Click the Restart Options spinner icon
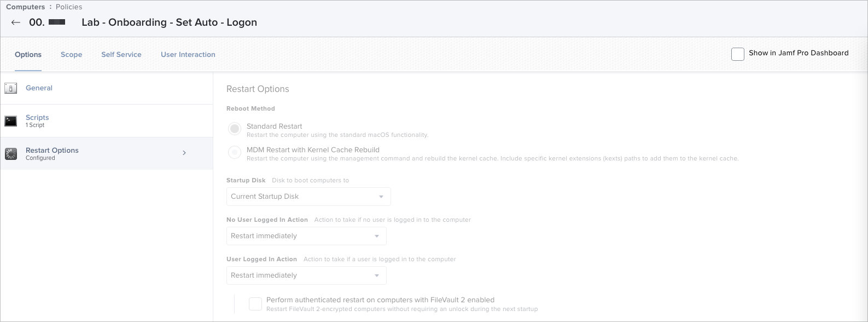The height and width of the screenshot is (322, 868). [10, 154]
